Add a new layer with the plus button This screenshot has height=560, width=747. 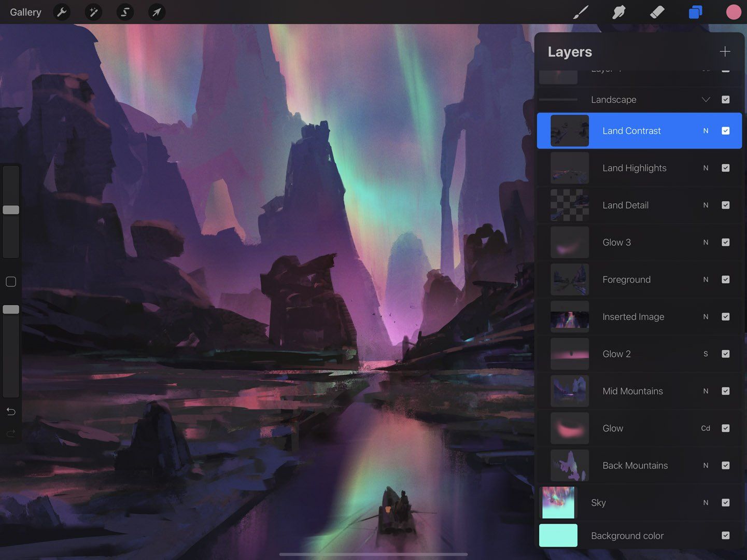click(x=725, y=51)
